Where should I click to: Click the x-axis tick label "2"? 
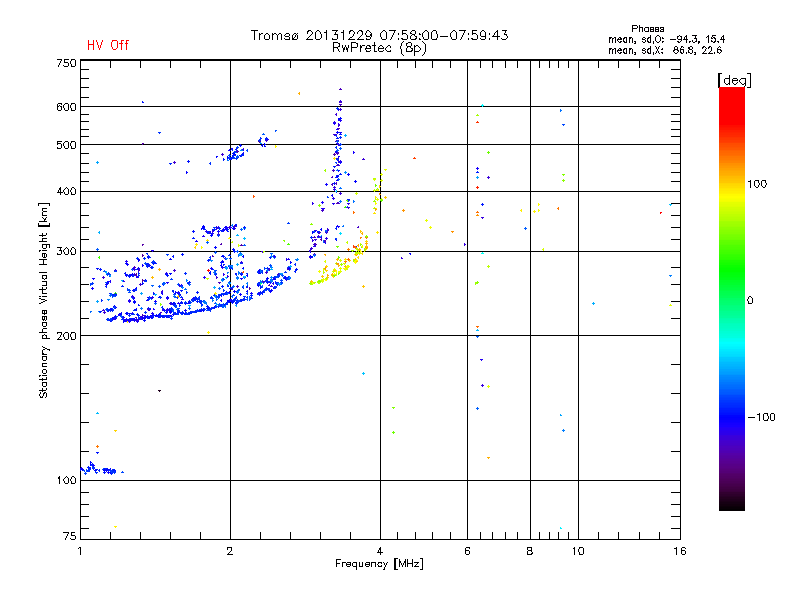(x=230, y=551)
